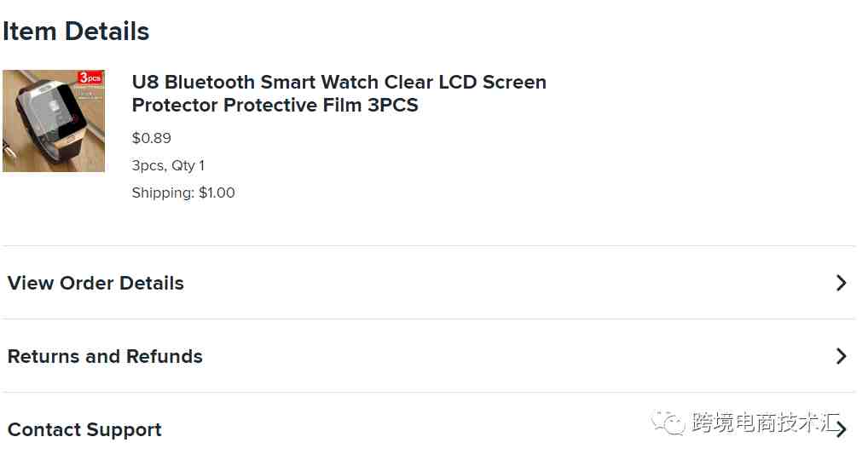Click the WeChat logo watermark
868x460 pixels.
click(x=668, y=423)
